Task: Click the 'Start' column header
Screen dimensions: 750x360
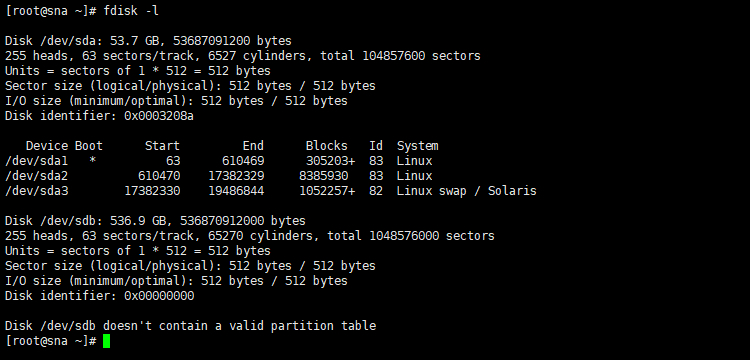Action: pos(162,146)
